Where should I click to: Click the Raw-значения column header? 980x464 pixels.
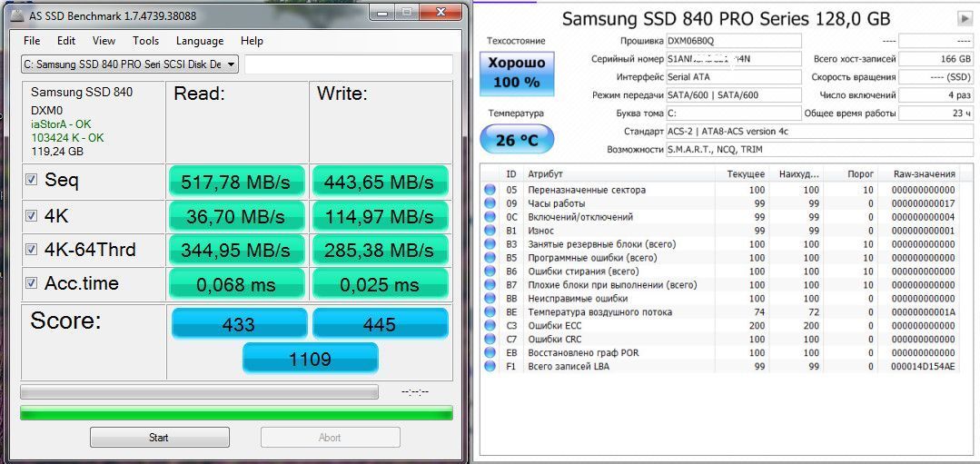click(925, 174)
